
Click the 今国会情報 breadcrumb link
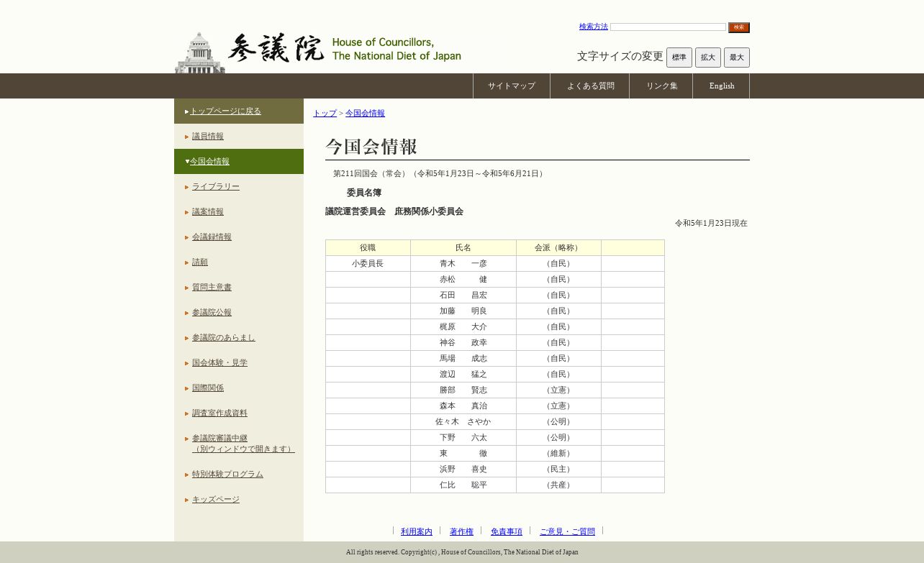pyautogui.click(x=365, y=113)
